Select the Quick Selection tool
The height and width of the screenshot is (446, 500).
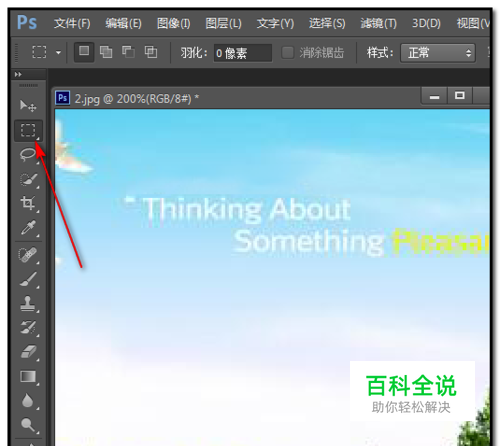coord(28,180)
